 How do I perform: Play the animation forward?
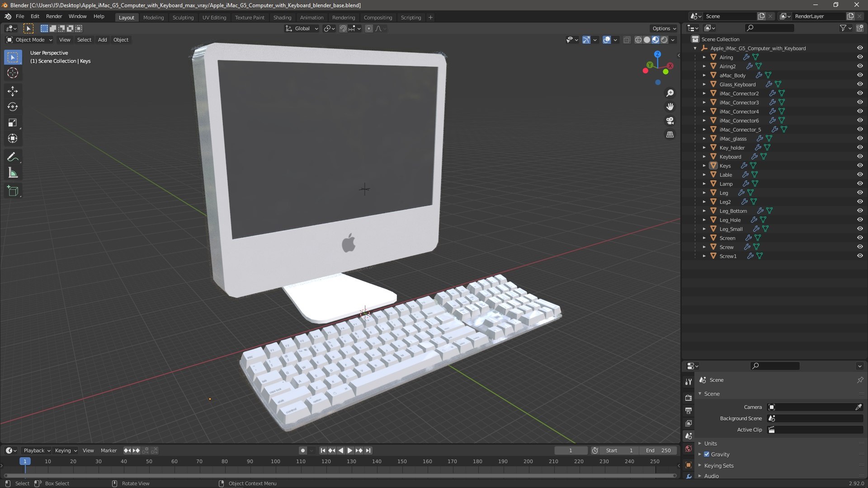click(x=349, y=450)
